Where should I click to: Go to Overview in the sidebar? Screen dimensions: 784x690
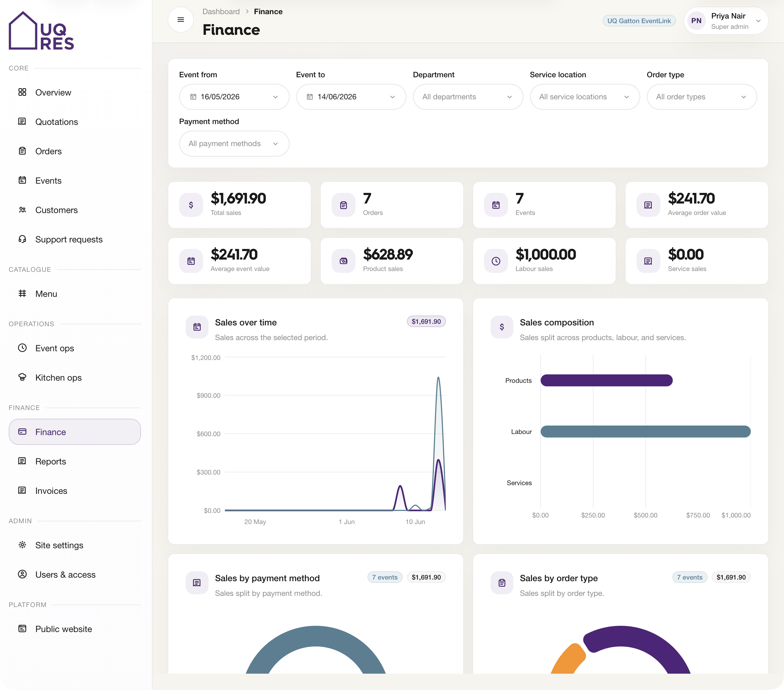tap(75, 93)
